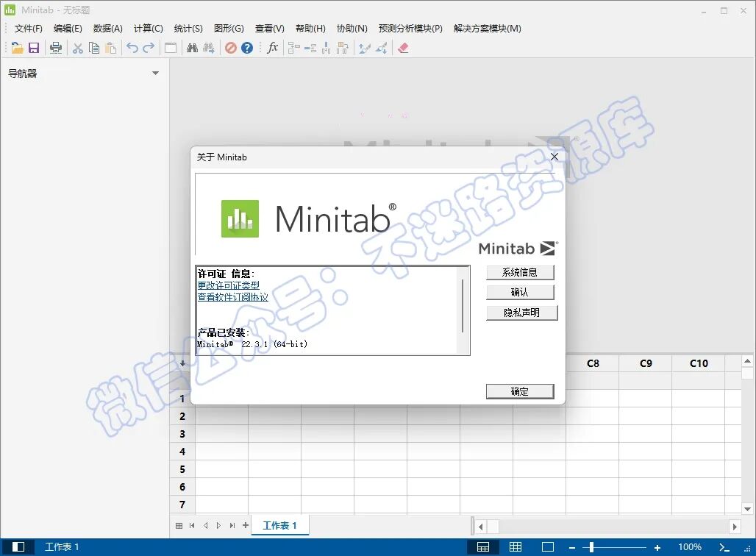The image size is (756, 556).
Task: Add a new worksheet with plus icon
Action: click(x=246, y=525)
